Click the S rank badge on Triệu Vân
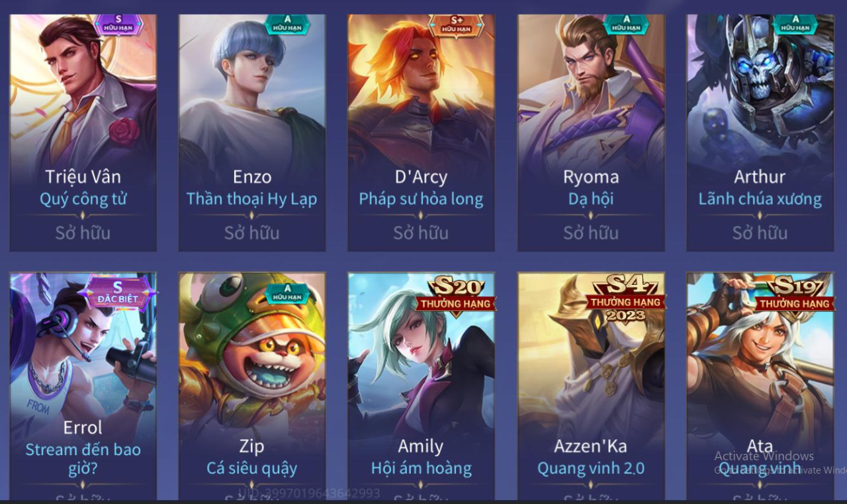Screen dimensions: 847x504 (118, 24)
